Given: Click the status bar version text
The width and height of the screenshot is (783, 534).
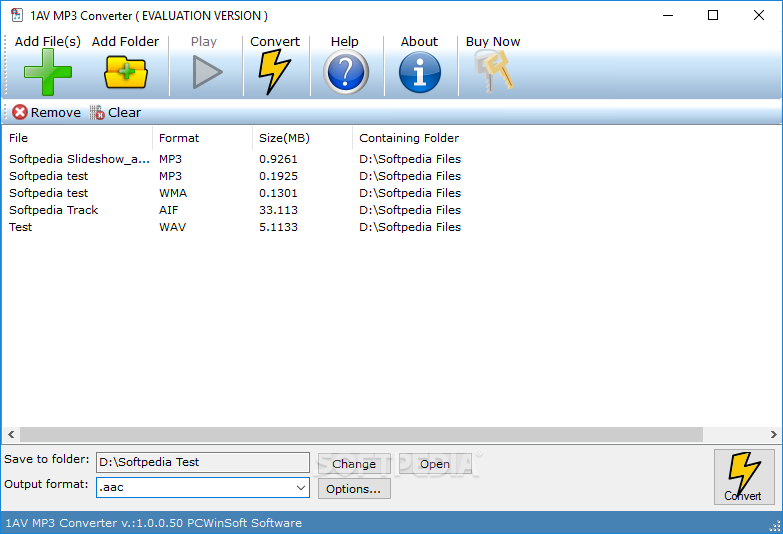Looking at the screenshot, I should [x=153, y=523].
